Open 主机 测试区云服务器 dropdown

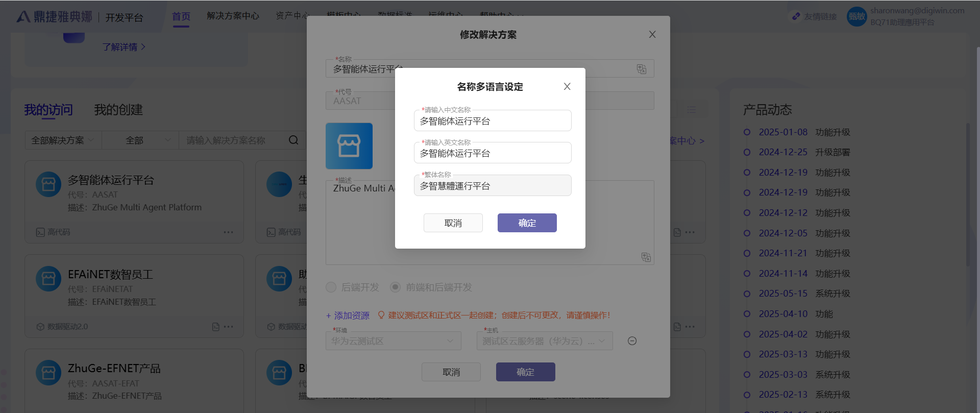(545, 341)
